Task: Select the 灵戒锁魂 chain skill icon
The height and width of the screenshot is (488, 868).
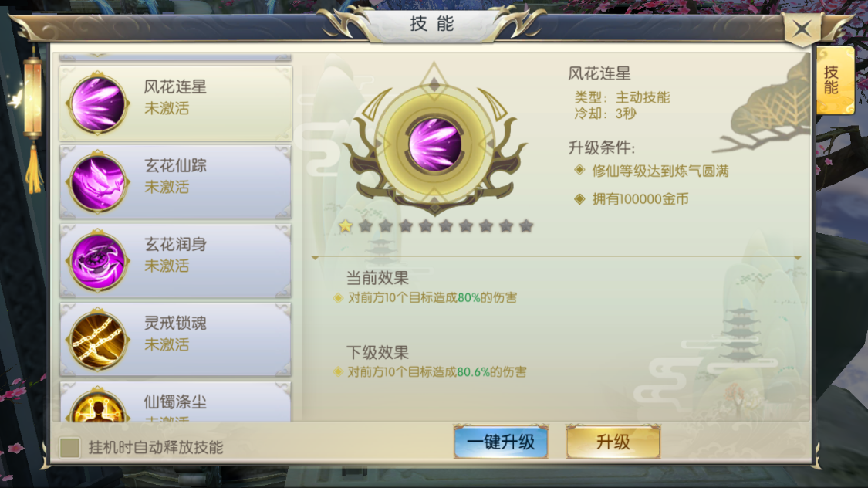Action: pos(97,340)
